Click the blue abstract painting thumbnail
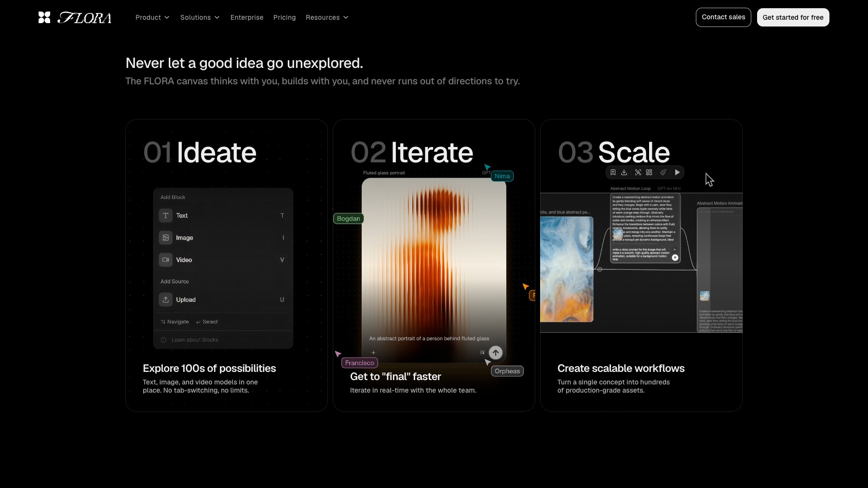 [x=567, y=269]
